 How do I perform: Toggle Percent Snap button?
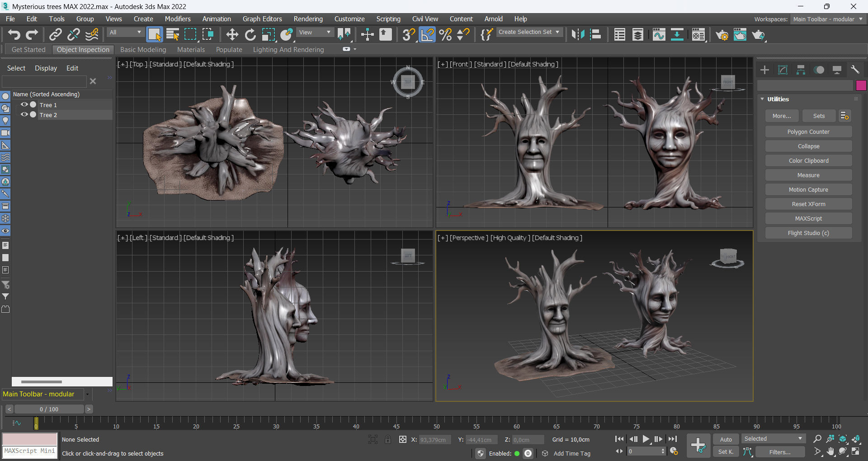coord(445,34)
